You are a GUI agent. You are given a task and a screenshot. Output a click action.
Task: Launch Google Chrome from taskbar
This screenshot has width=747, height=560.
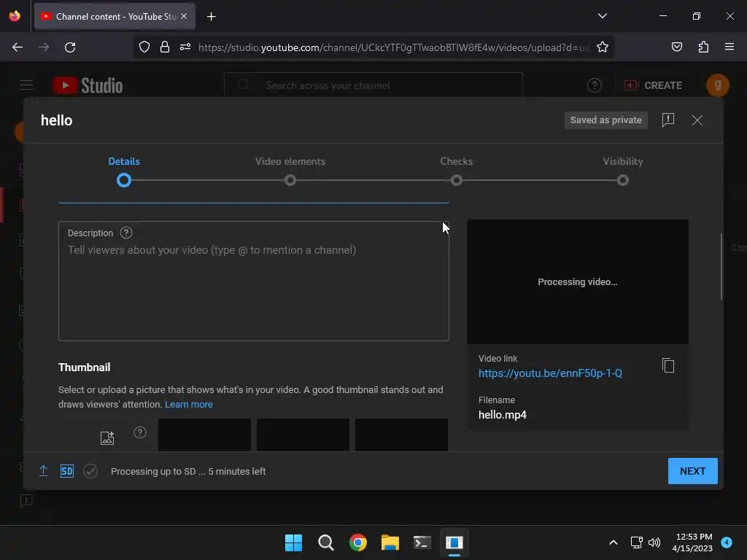click(357, 542)
